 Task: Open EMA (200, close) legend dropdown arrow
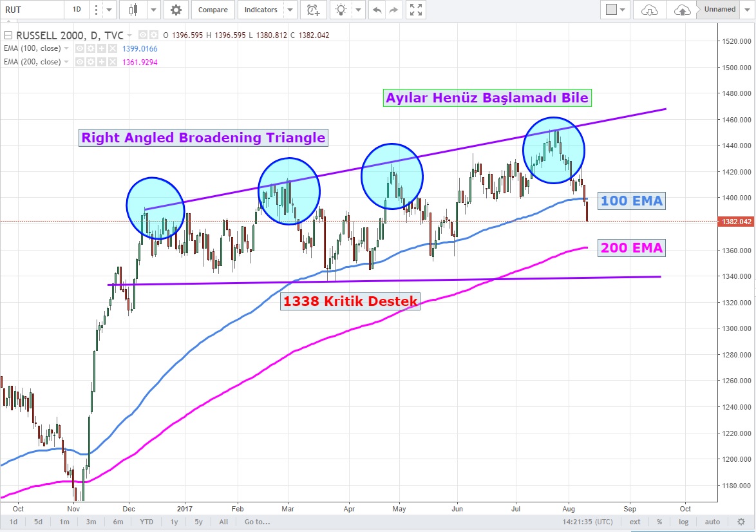point(66,62)
